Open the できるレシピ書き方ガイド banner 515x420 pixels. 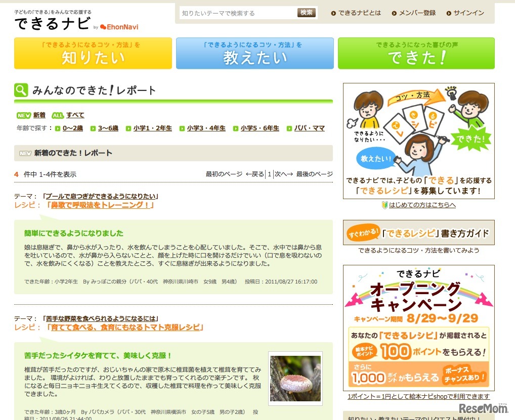pos(419,232)
